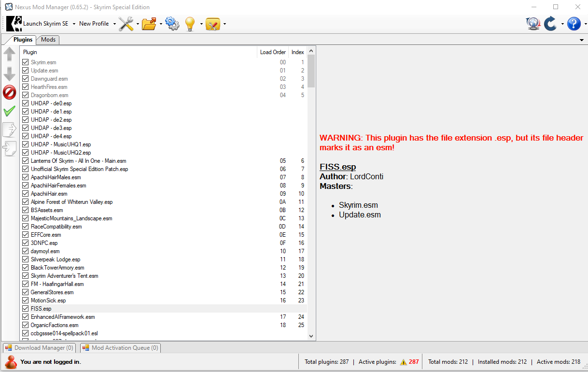Viewport: 588px width, 372px height.
Task: Sort by the Load Order column header
Action: (x=273, y=52)
